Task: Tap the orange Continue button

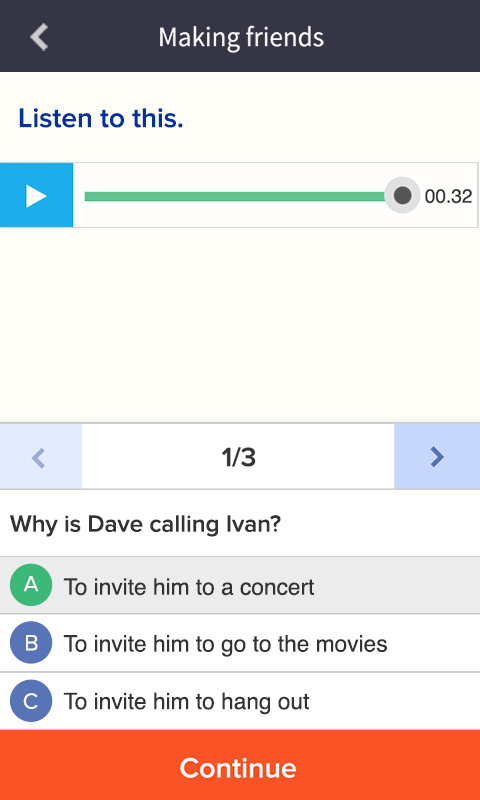Action: coord(240,765)
